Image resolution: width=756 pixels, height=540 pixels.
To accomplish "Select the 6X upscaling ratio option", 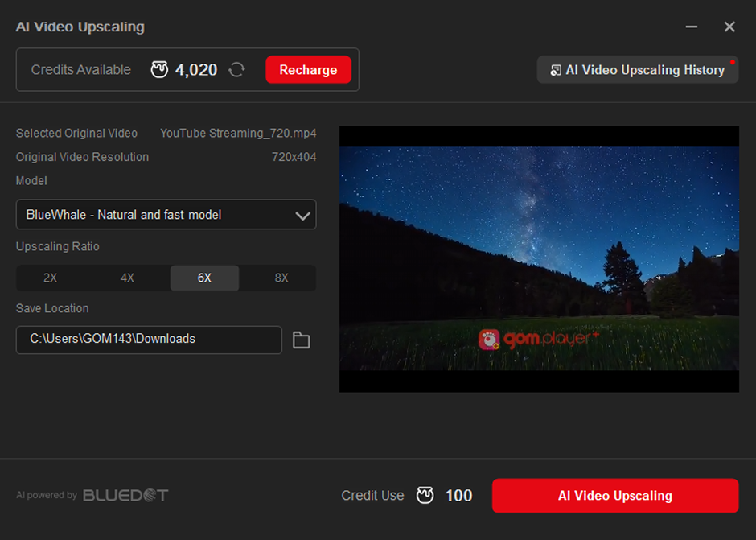I will click(204, 278).
